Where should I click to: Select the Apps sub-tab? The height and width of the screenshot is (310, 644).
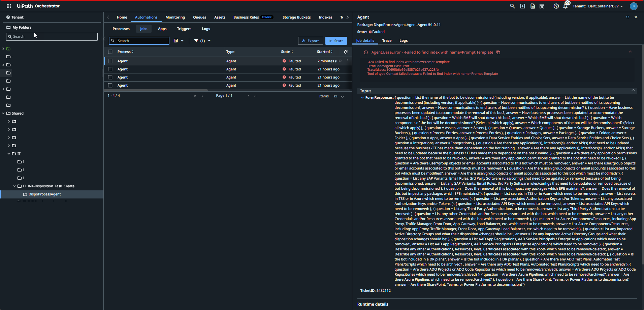point(162,29)
